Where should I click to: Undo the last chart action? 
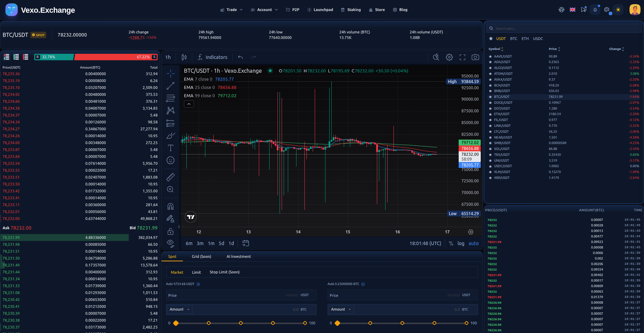(x=241, y=57)
